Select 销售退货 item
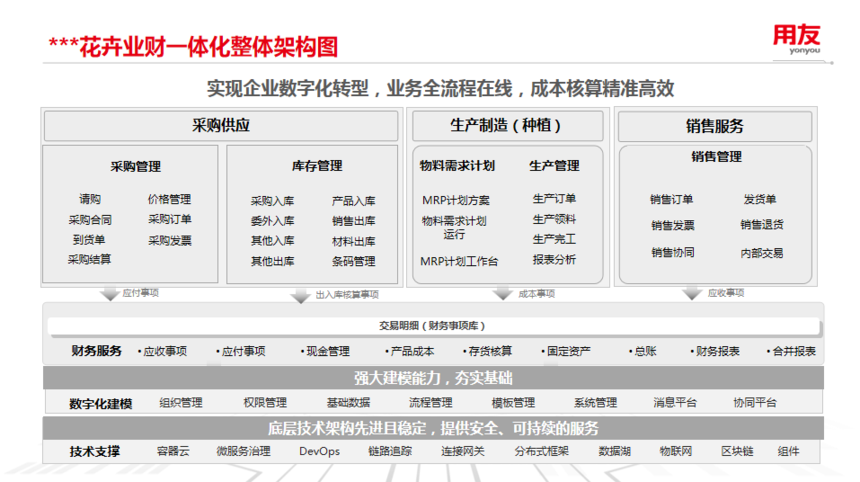The width and height of the screenshot is (860, 482). point(762,224)
